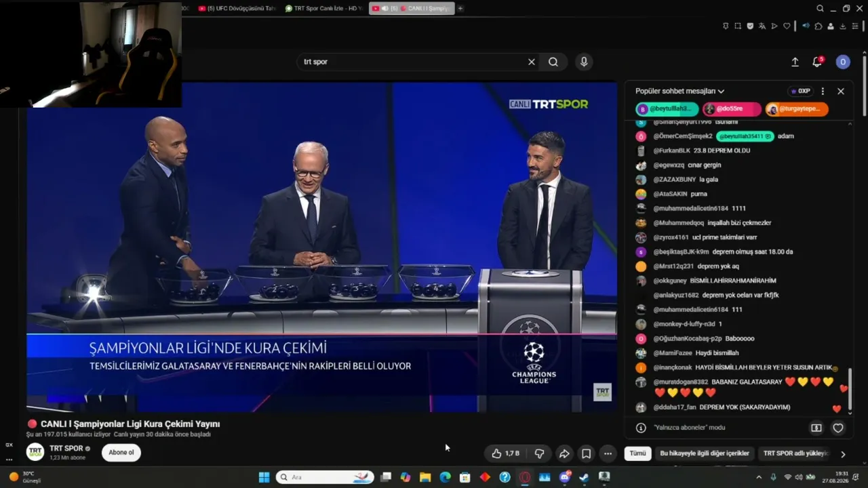Open more actions under the video
The image size is (868, 488).
point(608,453)
